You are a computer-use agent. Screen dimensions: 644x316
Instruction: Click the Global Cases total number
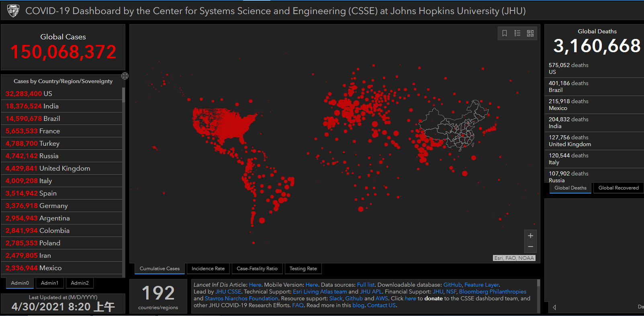point(63,52)
